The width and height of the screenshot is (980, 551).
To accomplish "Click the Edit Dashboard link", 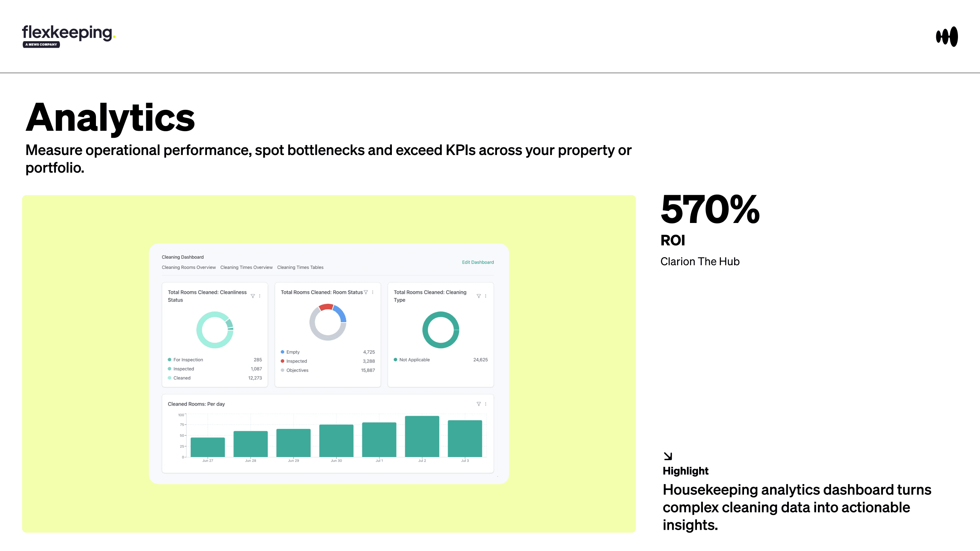I will click(x=478, y=262).
